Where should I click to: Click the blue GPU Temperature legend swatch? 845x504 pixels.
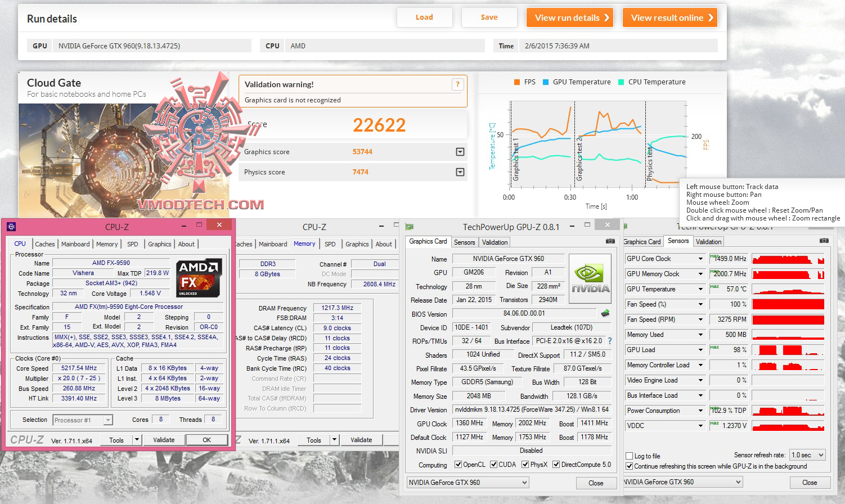pos(546,82)
